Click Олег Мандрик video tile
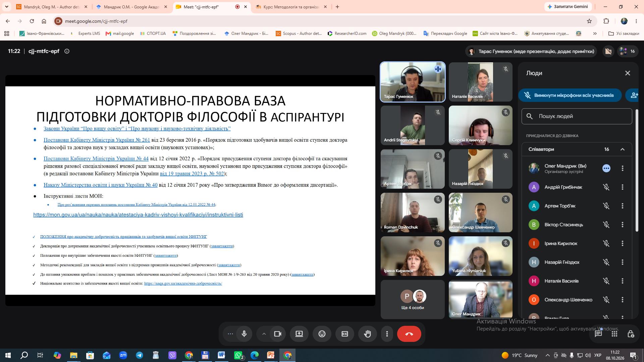The image size is (644, 362). [x=481, y=300]
